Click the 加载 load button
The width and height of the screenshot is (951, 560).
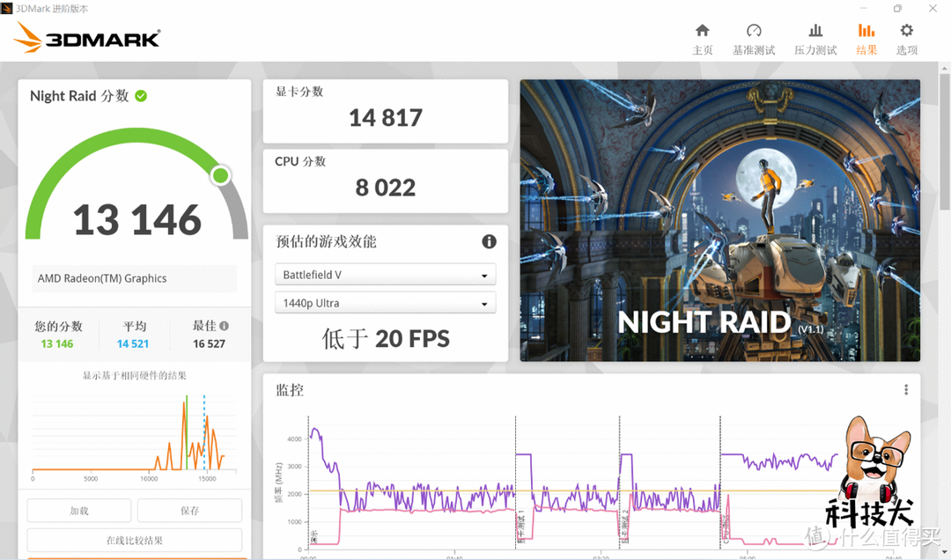[79, 511]
